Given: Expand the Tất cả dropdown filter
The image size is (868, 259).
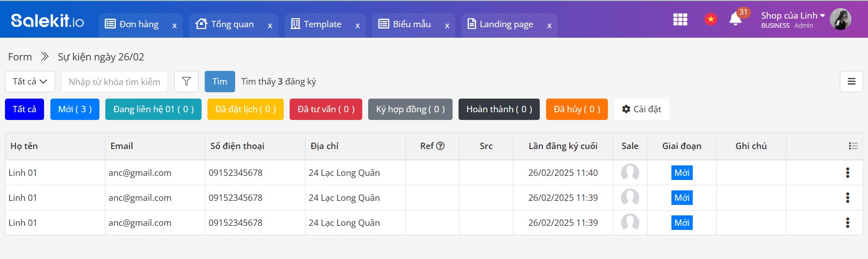Looking at the screenshot, I should [30, 82].
